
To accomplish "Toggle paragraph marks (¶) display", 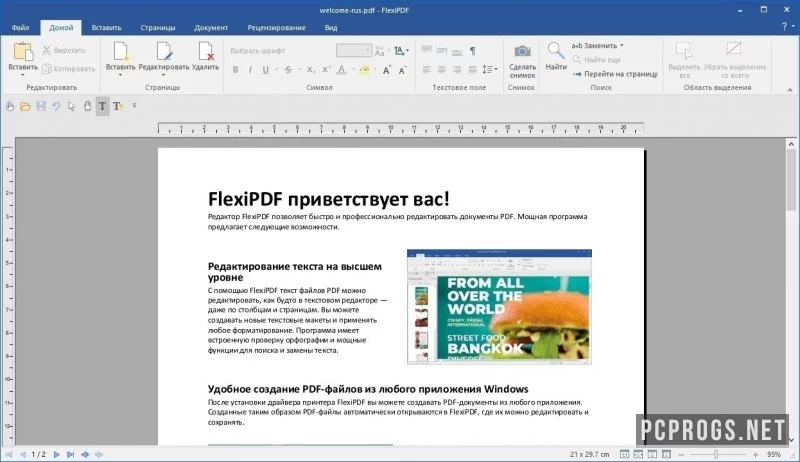I will (472, 50).
